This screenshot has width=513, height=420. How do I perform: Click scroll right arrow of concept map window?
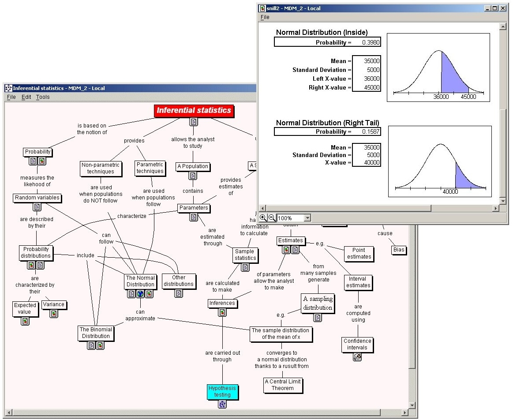pos(405,412)
